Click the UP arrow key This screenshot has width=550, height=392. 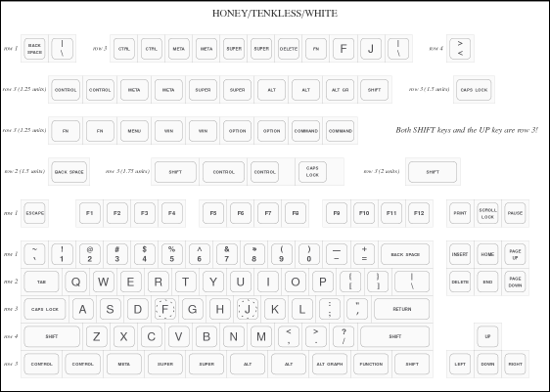point(487,336)
